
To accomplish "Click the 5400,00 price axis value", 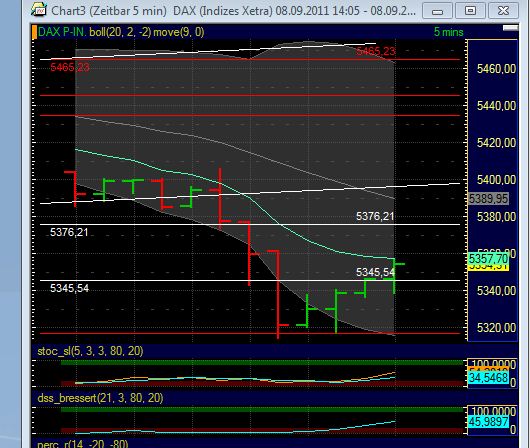I will [x=496, y=180].
